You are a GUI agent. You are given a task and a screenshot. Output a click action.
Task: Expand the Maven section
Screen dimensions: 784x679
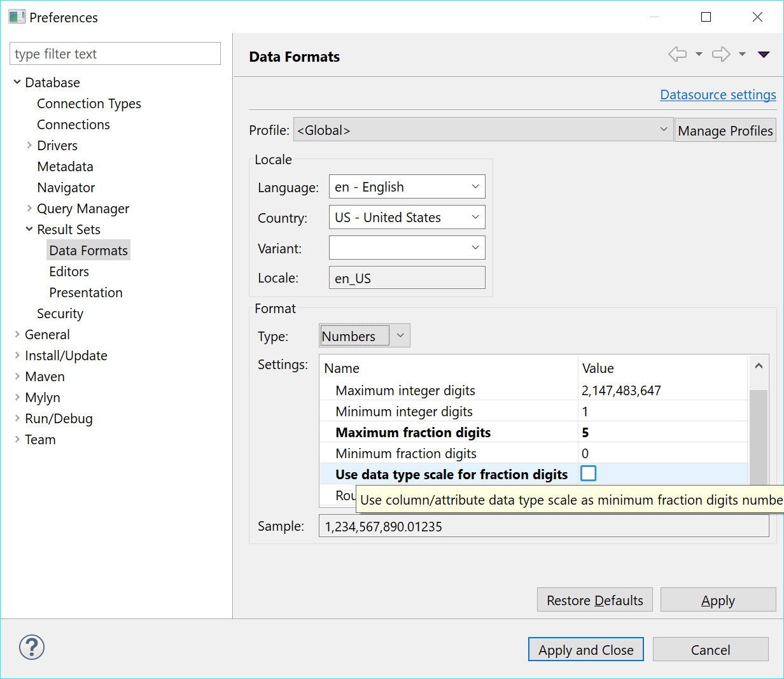click(x=17, y=376)
